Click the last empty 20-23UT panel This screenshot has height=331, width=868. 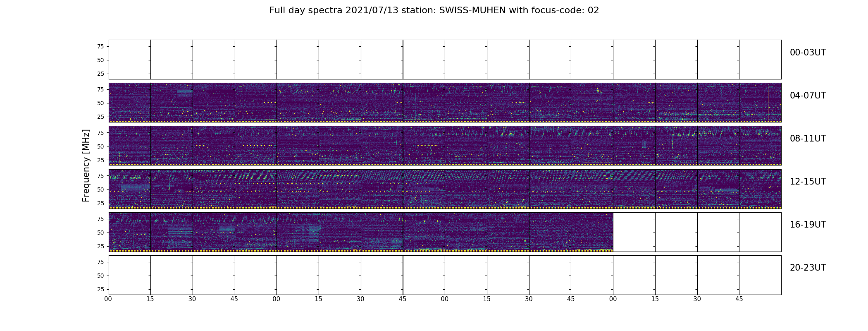tap(760, 275)
